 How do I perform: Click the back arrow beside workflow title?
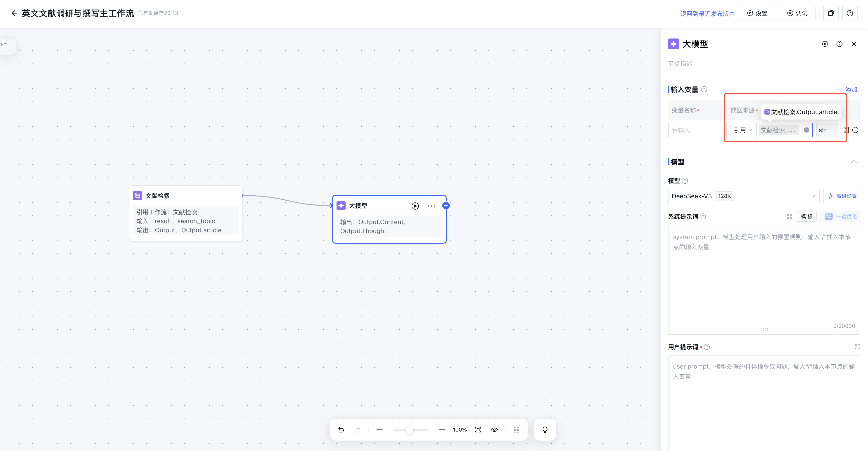point(14,13)
